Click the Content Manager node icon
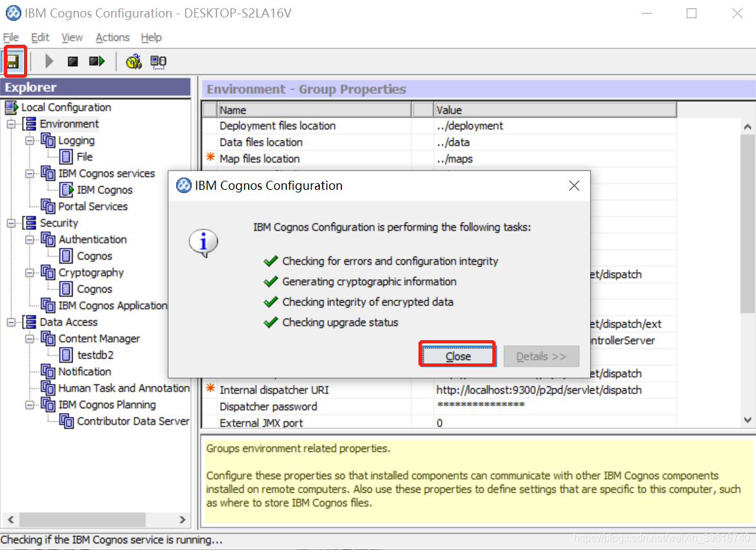Viewport: 756px width, 550px height. pos(48,339)
